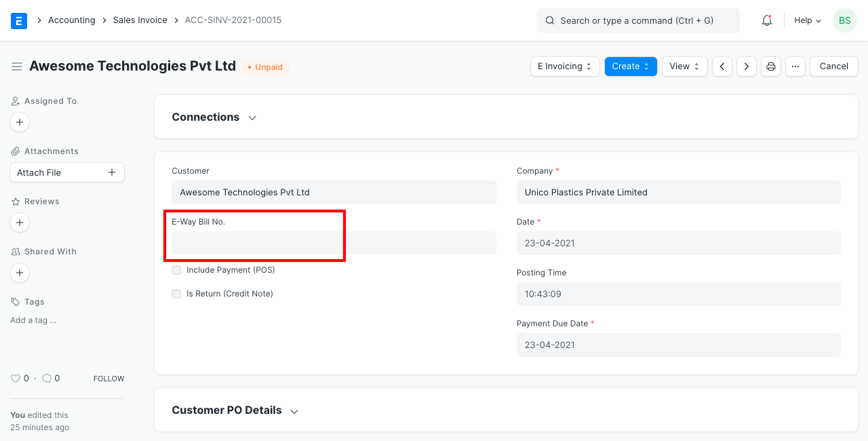The width and height of the screenshot is (868, 441).
Task: Print the sales invoice
Action: pyautogui.click(x=771, y=66)
